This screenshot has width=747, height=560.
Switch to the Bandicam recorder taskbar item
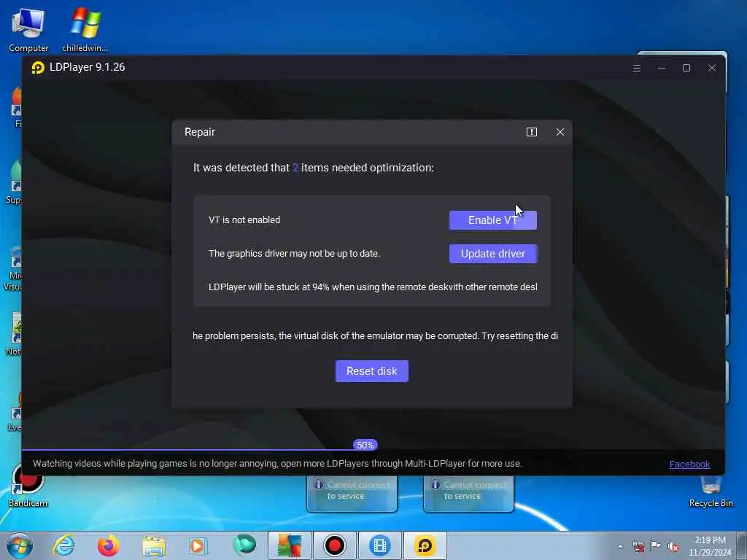point(334,545)
